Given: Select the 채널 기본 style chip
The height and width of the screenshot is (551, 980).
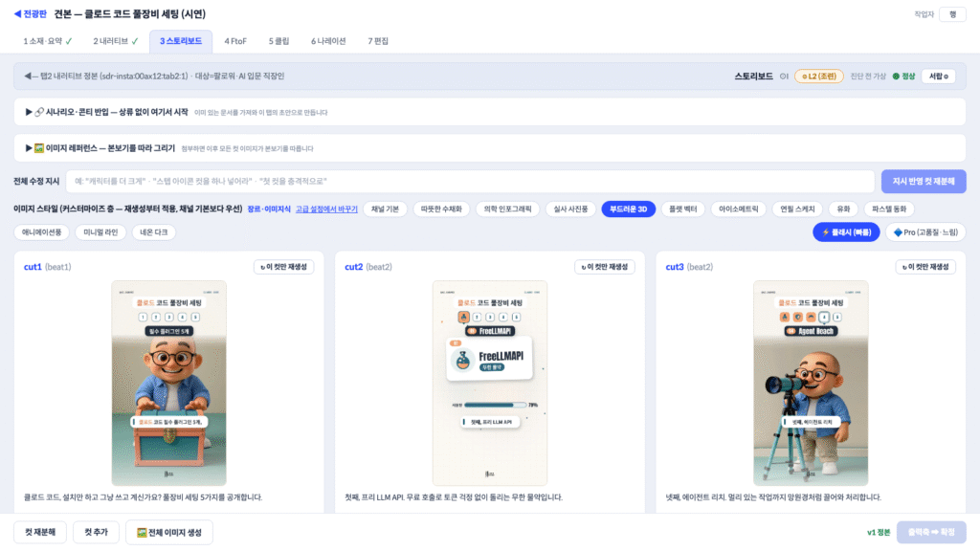Looking at the screenshot, I should [x=385, y=209].
